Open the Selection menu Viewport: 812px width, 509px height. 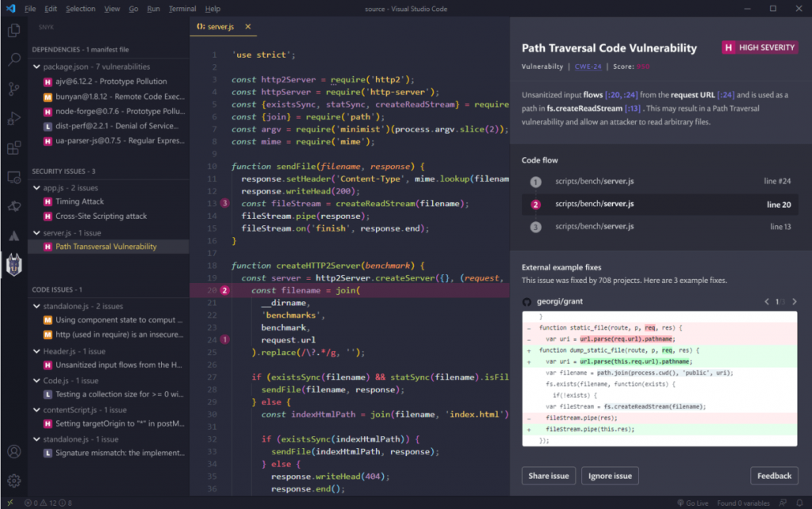click(80, 9)
